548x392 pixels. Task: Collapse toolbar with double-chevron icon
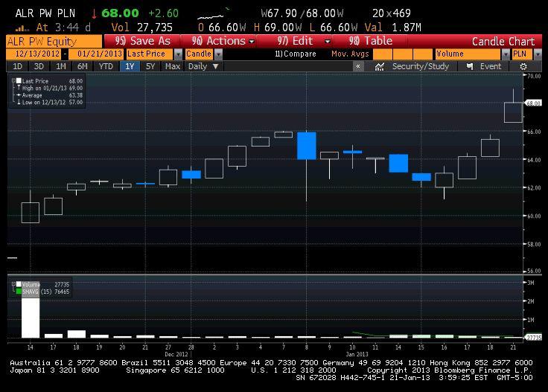pyautogui.click(x=358, y=66)
